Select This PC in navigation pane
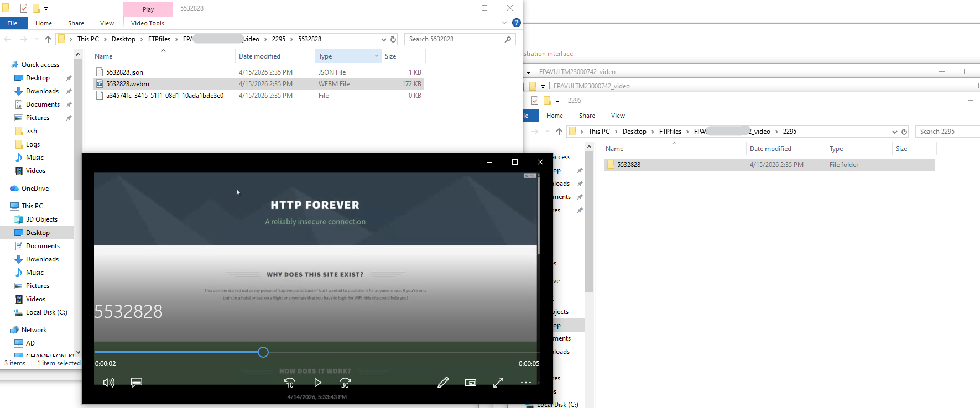The image size is (980, 408). tap(32, 206)
